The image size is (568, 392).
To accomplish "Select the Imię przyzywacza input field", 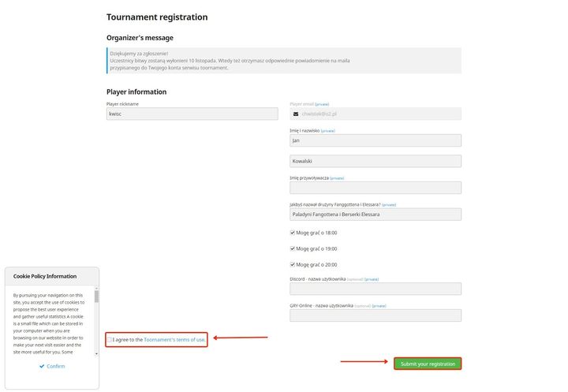I will [376, 188].
